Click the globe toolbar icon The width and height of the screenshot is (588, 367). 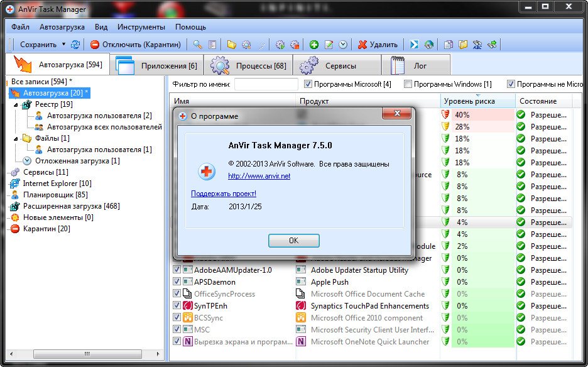coord(429,45)
